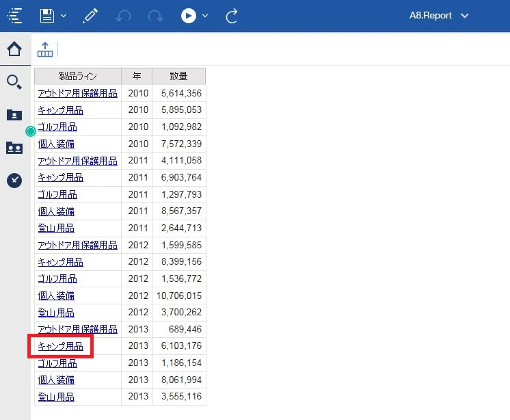The width and height of the screenshot is (510, 420).
Task: Open 2013 登山用品 link
Action: tap(56, 397)
